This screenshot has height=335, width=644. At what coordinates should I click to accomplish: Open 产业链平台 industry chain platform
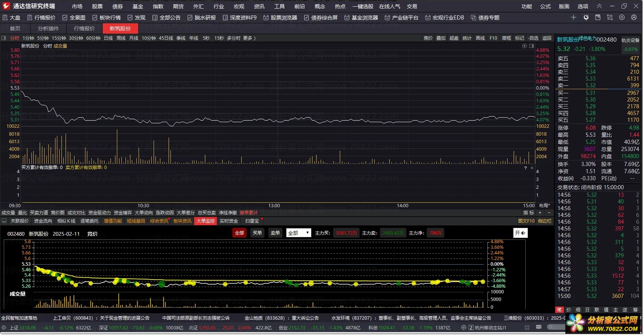click(x=402, y=18)
